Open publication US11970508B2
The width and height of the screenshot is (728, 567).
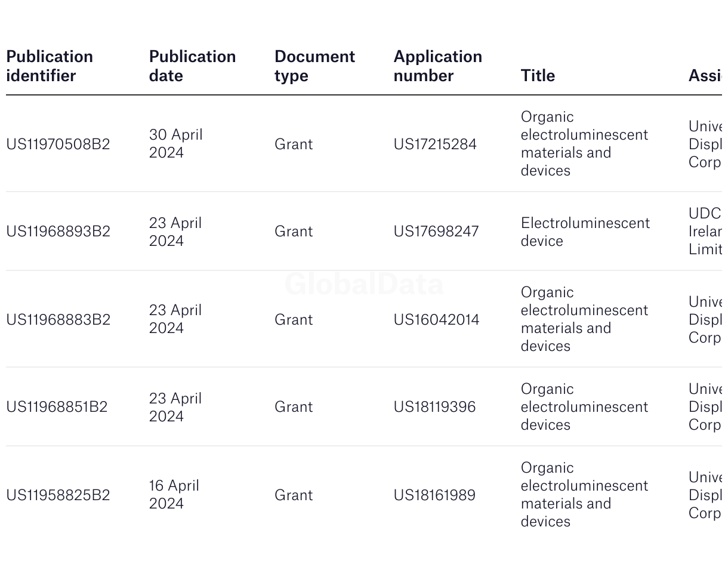[58, 144]
